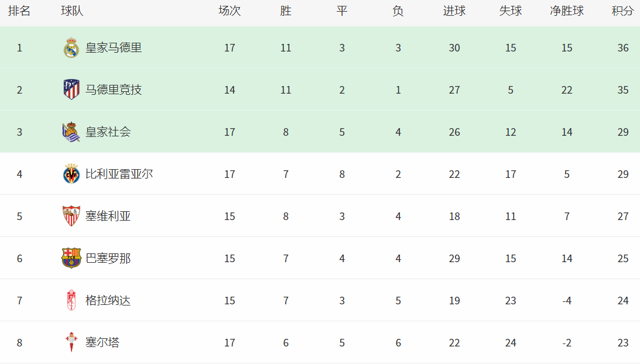
Task: Click the 塞尔塔 team name
Action: coord(102,343)
